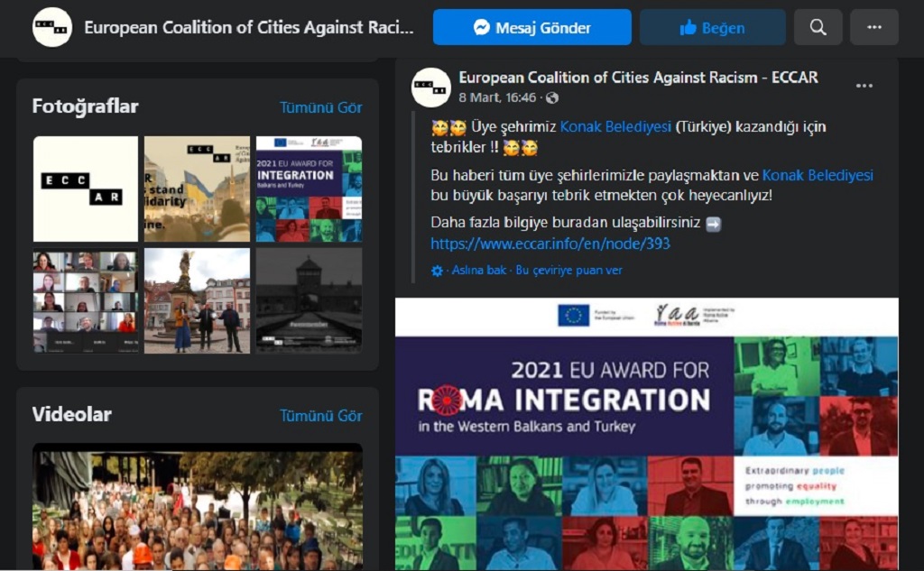Click ECCAR avatar next to post title
The width and height of the screenshot is (924, 571).
430,87
